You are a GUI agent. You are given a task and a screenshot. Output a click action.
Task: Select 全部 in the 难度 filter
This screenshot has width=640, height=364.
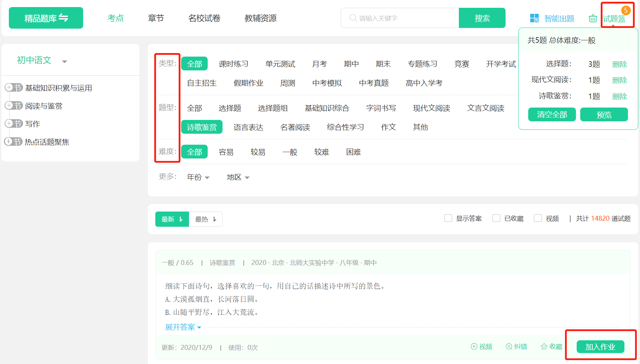(x=194, y=152)
